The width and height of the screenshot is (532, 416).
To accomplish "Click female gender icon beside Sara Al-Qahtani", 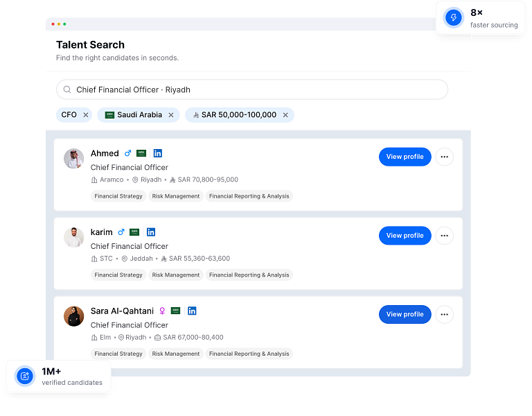I will point(162,311).
